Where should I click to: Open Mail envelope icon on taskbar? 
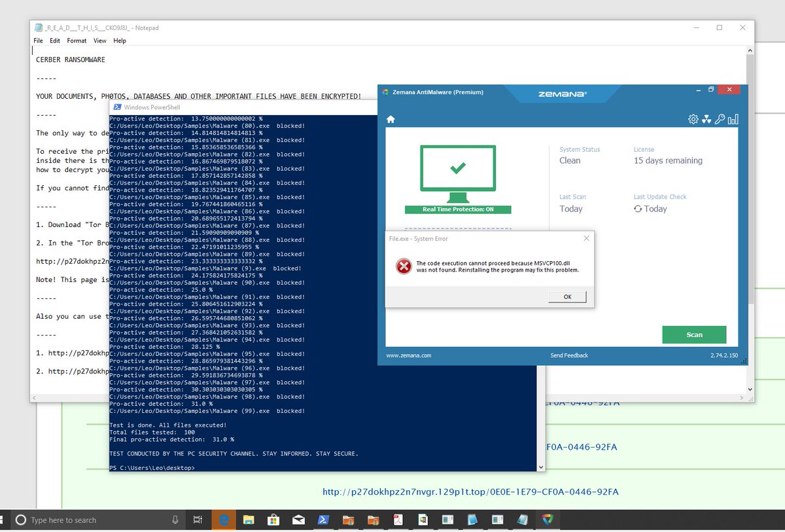298,520
